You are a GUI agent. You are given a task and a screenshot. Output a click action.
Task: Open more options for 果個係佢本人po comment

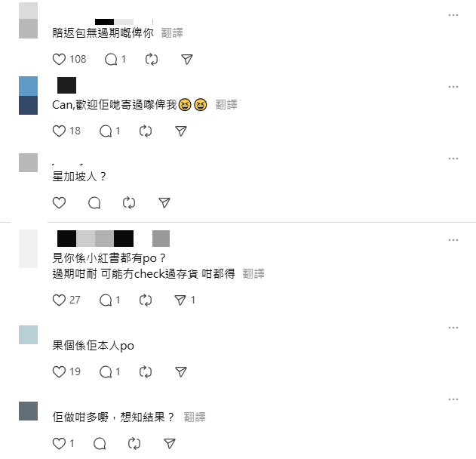pyautogui.click(x=453, y=328)
